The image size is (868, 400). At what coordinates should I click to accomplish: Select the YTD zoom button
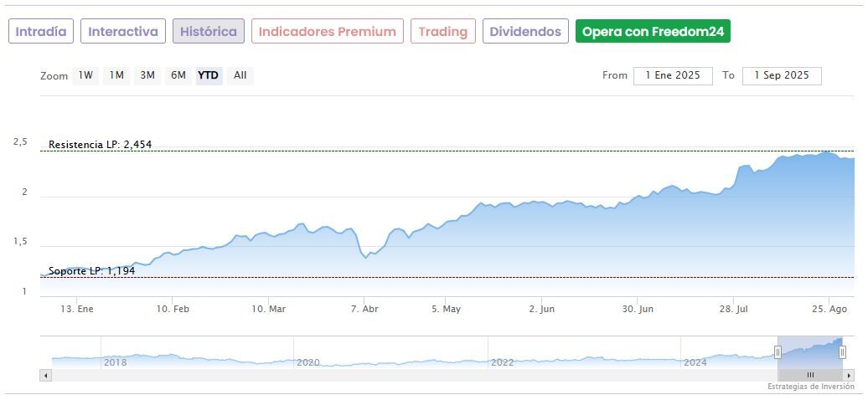pos(209,75)
